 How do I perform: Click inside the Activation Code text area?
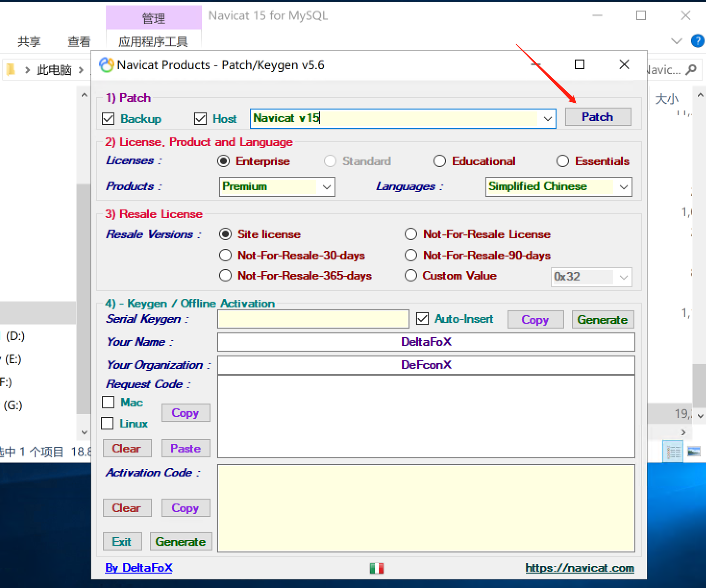(426, 508)
